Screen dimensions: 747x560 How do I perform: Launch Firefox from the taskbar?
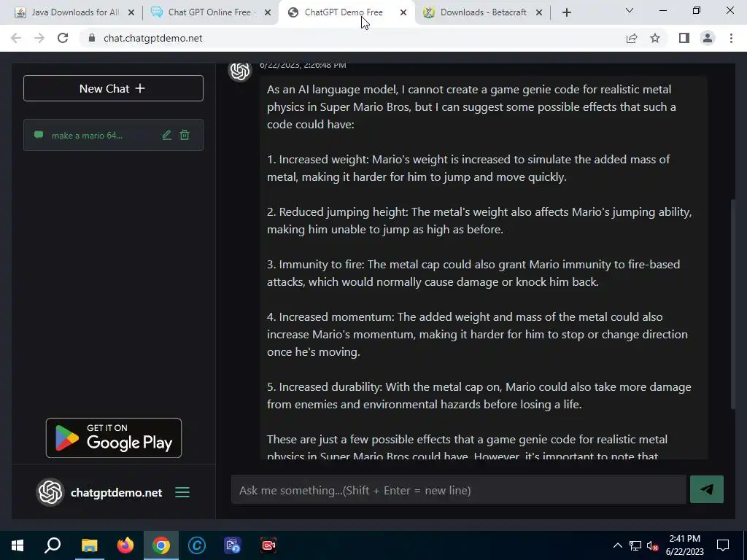(x=125, y=545)
